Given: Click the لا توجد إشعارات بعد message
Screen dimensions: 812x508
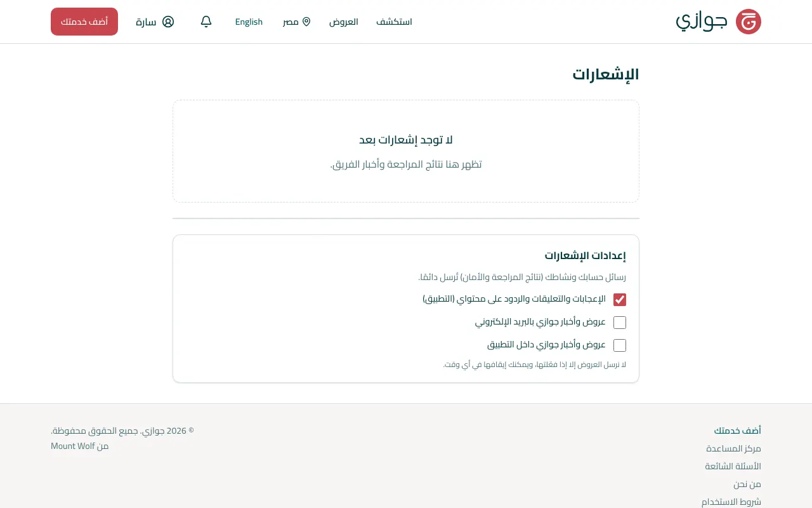Looking at the screenshot, I should [406, 140].
